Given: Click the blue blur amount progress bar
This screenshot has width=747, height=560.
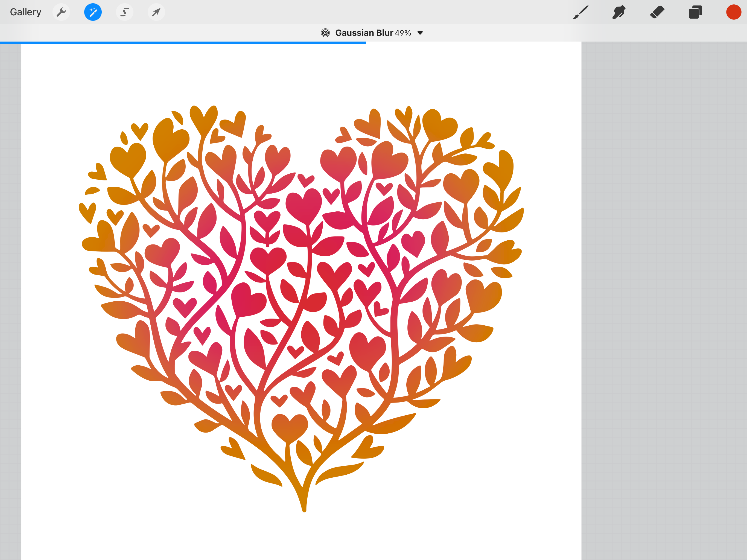Looking at the screenshot, I should coord(183,43).
